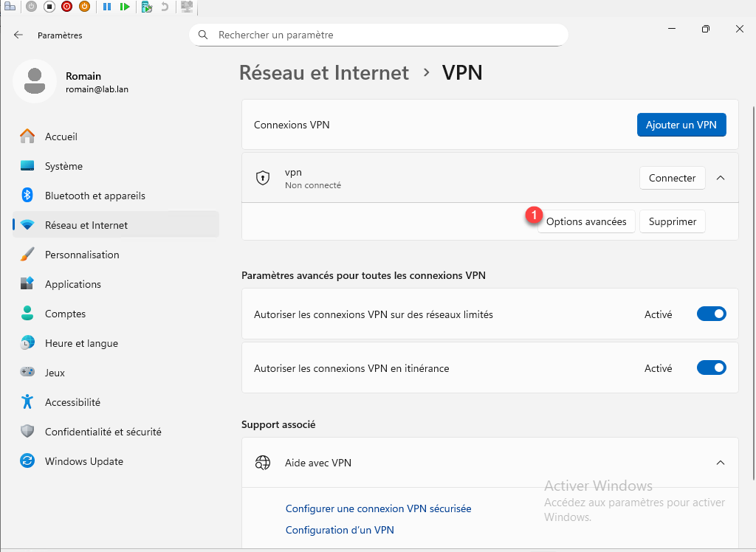Open Windows Update in sidebar
The width and height of the screenshot is (756, 552).
[x=83, y=461]
